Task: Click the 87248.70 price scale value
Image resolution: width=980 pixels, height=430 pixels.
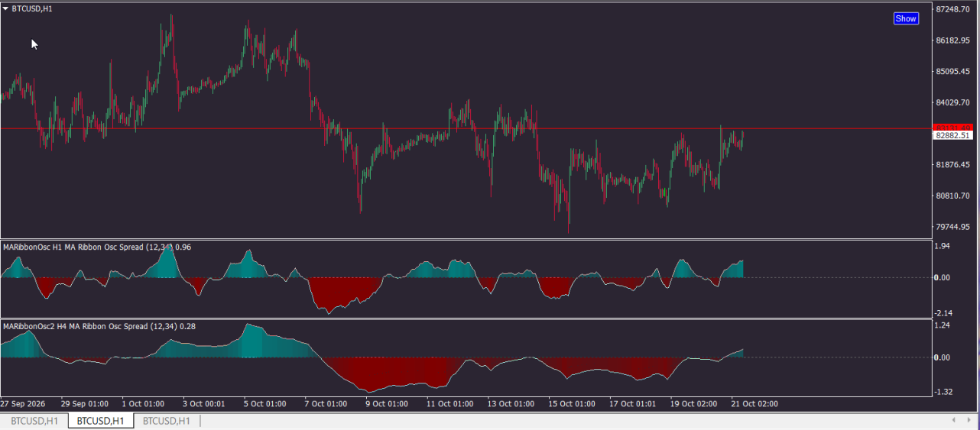Action: click(x=952, y=9)
